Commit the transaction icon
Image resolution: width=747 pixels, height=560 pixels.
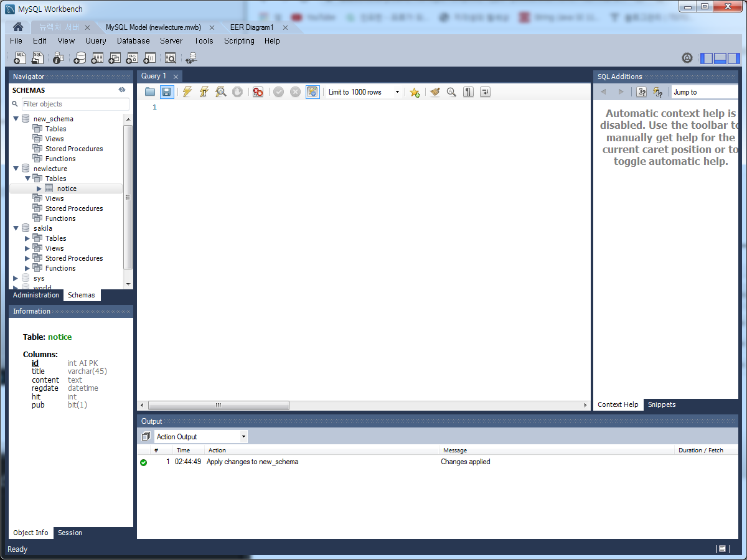278,92
